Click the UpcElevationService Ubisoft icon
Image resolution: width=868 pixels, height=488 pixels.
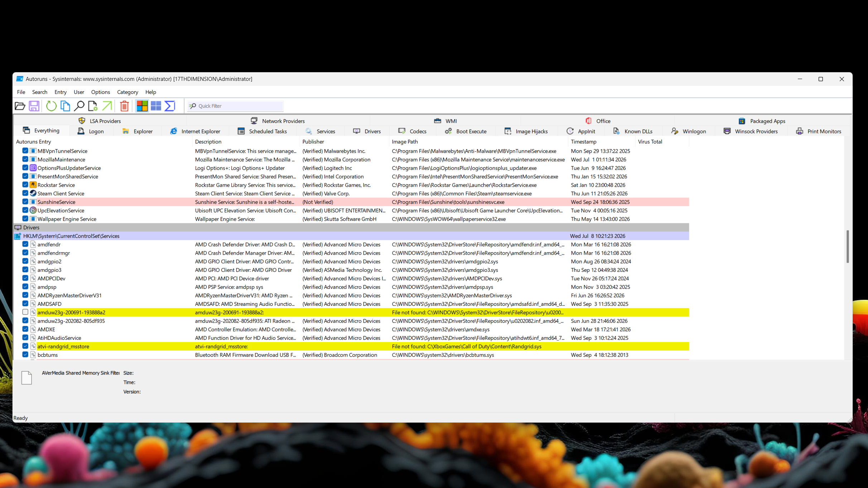click(x=33, y=210)
